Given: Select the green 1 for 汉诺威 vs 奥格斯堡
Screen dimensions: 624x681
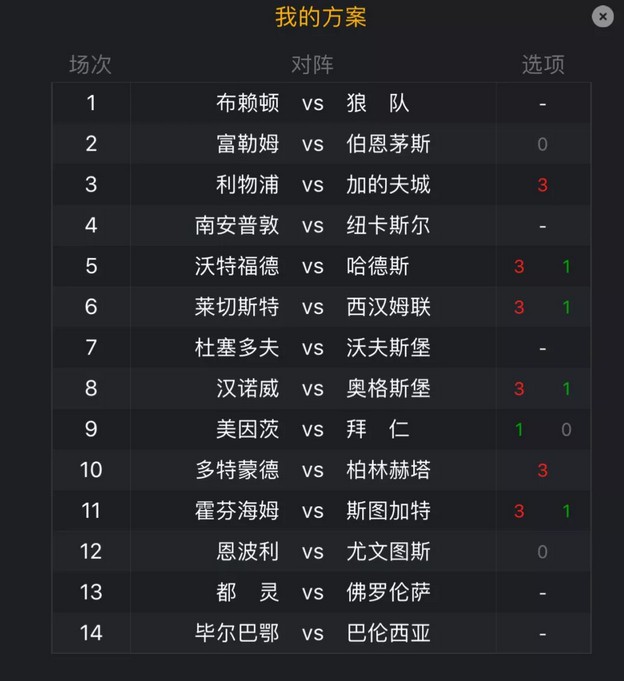Looking at the screenshot, I should coord(566,389).
